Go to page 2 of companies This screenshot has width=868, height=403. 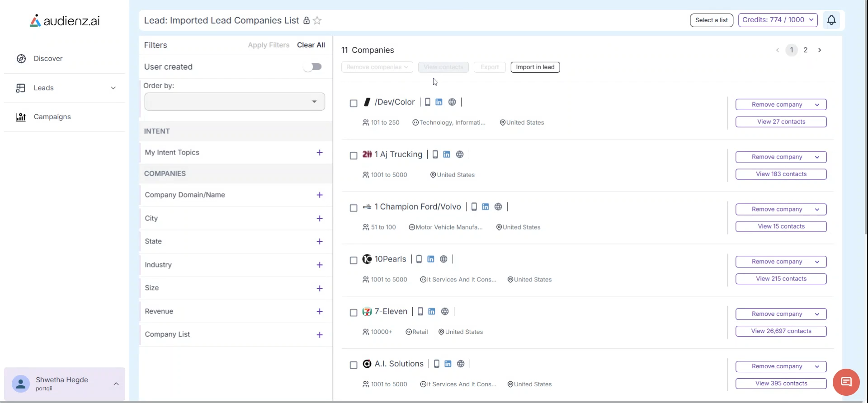(805, 50)
